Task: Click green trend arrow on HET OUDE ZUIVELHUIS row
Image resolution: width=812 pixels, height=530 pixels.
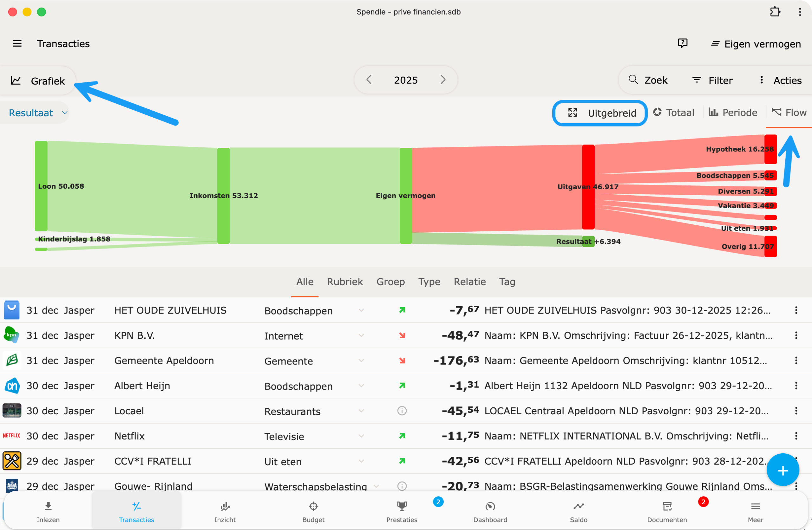Action: [x=402, y=310]
